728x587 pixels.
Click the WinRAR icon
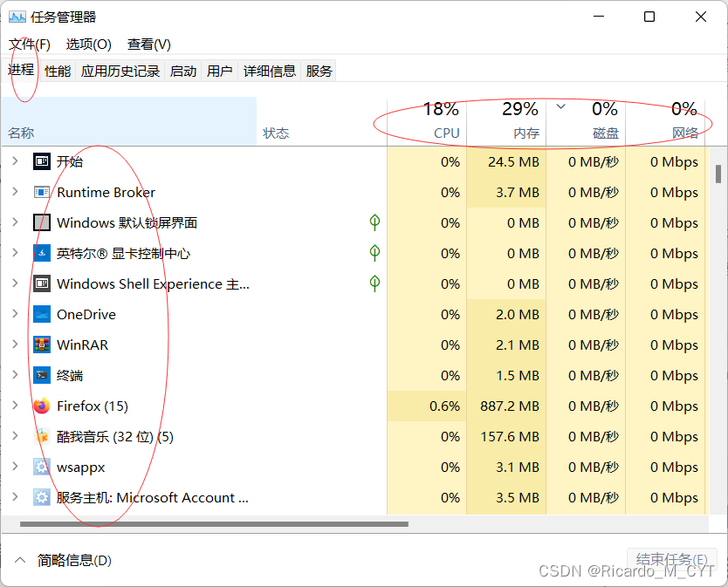42,345
